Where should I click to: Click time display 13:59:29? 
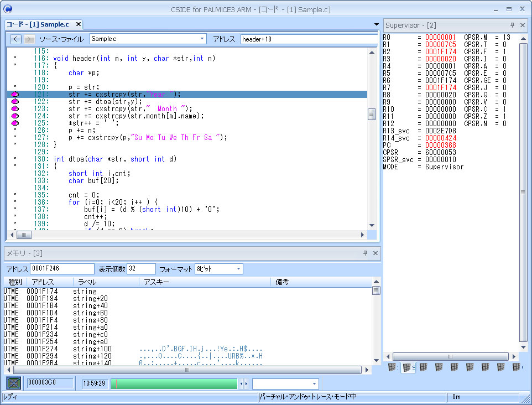[x=94, y=383]
